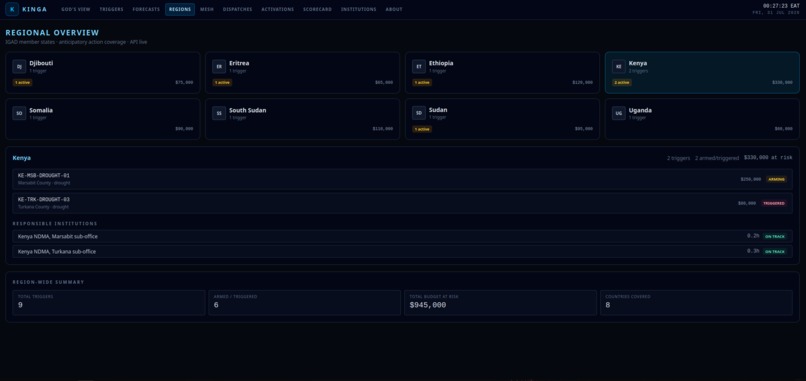The height and width of the screenshot is (381, 806).
Task: Select the Ethiopia country card
Action: (x=502, y=72)
